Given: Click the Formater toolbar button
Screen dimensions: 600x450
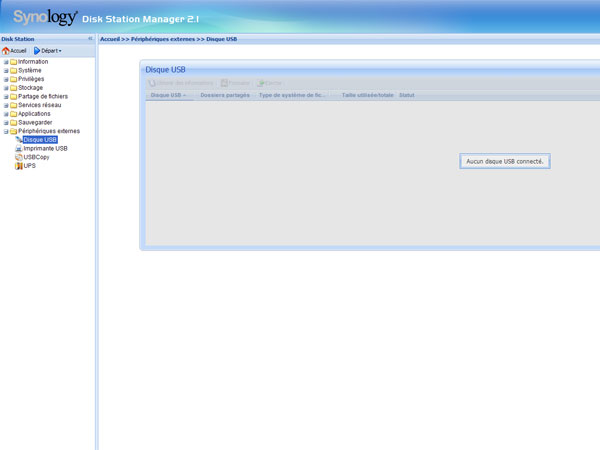Looking at the screenshot, I should tap(235, 83).
